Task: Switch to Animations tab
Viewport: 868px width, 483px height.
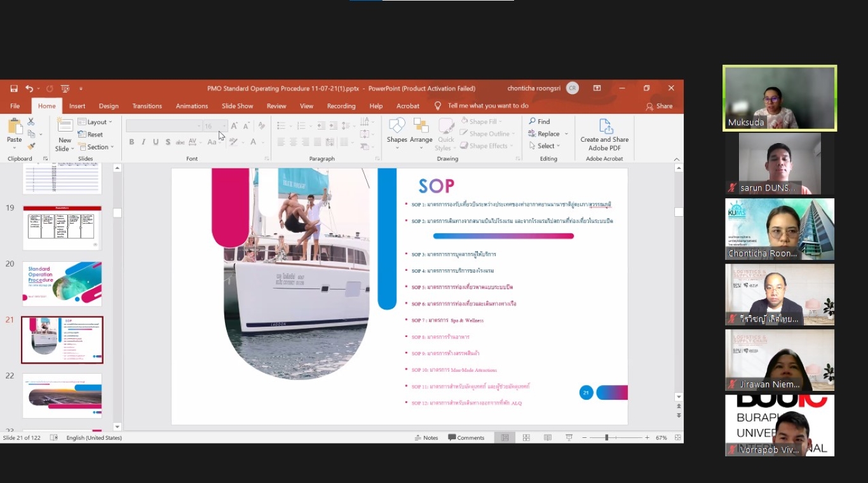Action: tap(192, 106)
